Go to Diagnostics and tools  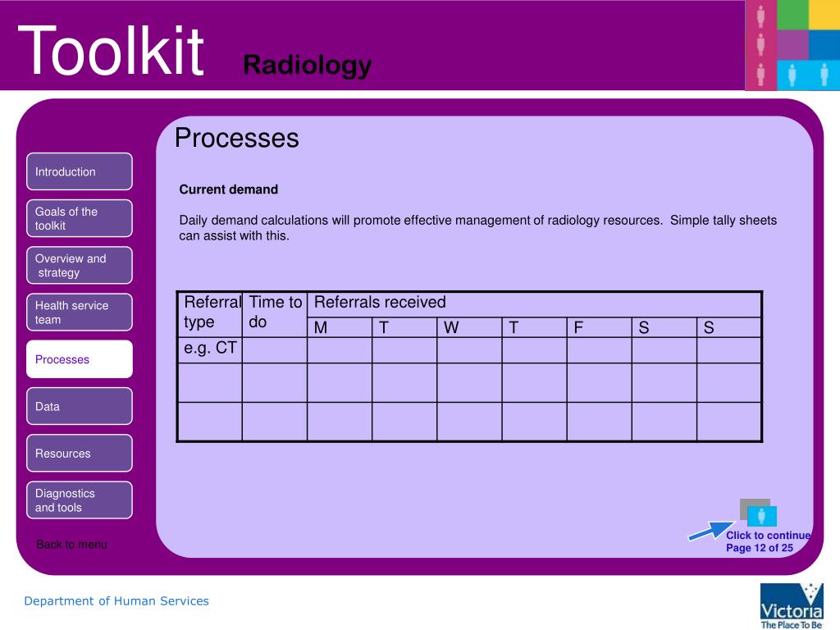tap(80, 500)
